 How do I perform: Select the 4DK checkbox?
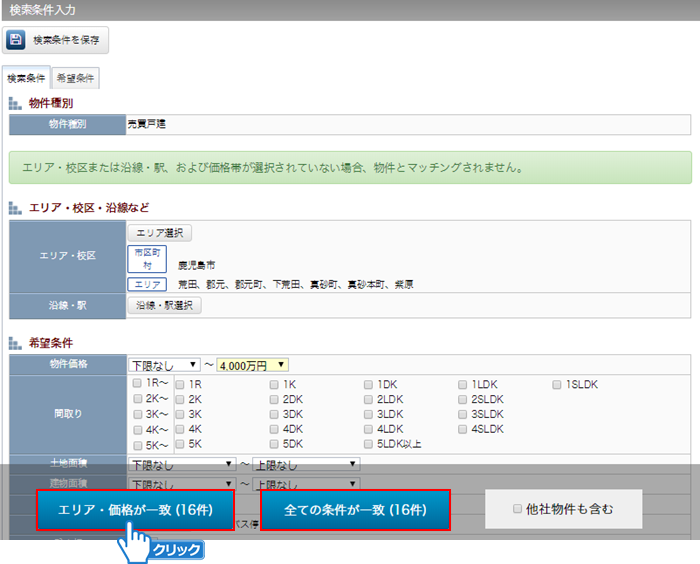click(274, 429)
